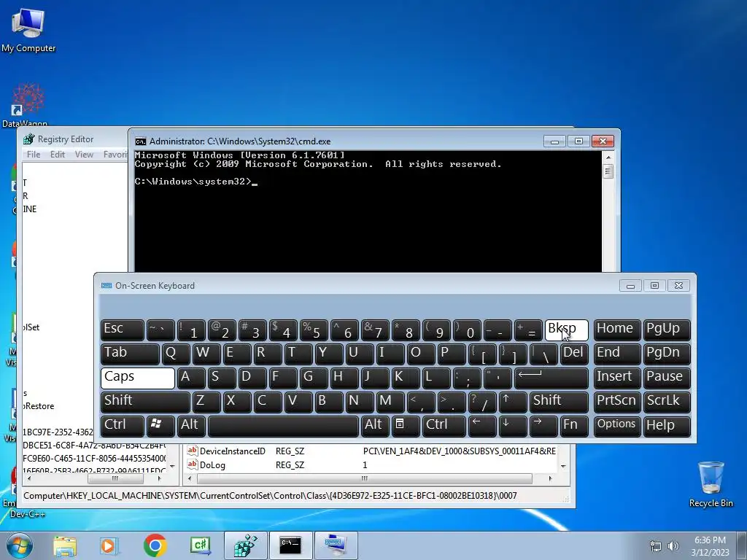Open File menu in Registry Editor
Screen dimensions: 747x560
coord(34,155)
